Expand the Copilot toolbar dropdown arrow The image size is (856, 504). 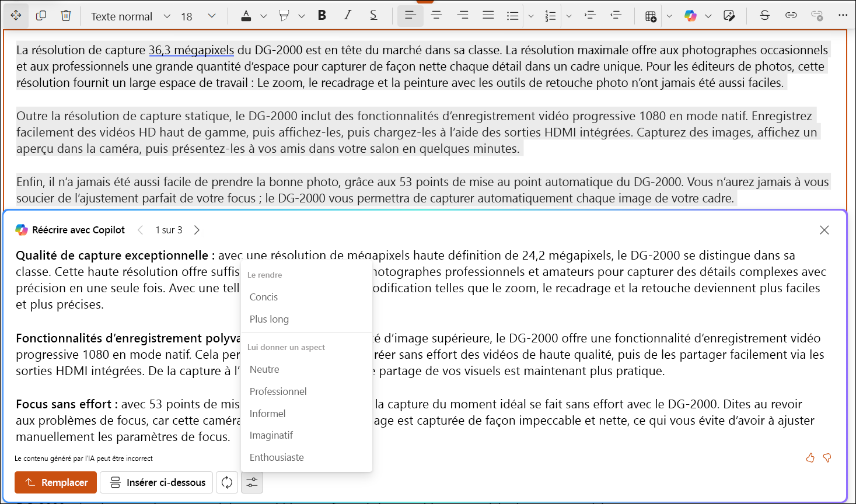pos(708,16)
